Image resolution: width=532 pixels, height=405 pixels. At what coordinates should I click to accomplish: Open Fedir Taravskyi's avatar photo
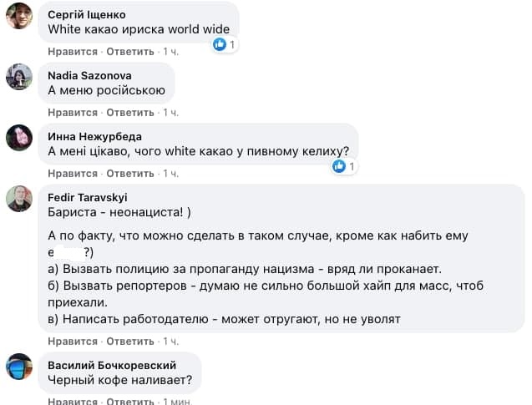(18, 199)
